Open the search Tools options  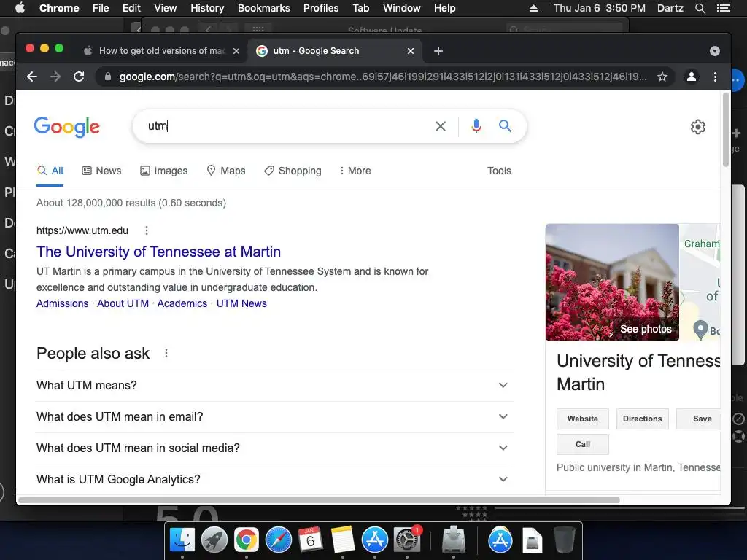(499, 171)
